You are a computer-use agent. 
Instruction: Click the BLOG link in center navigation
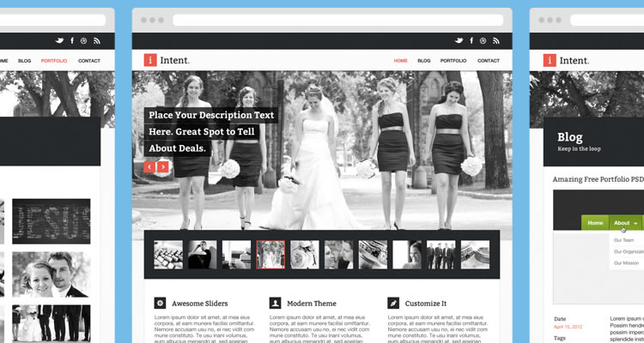point(424,61)
